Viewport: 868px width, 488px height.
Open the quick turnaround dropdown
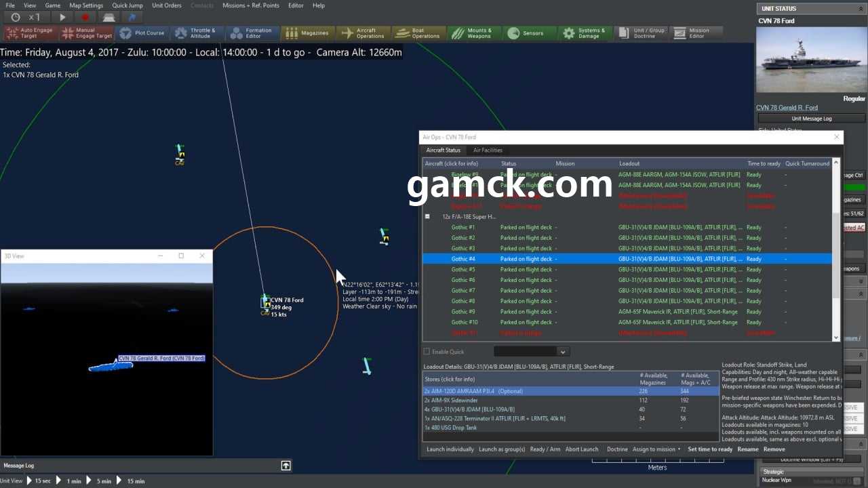pos(530,352)
